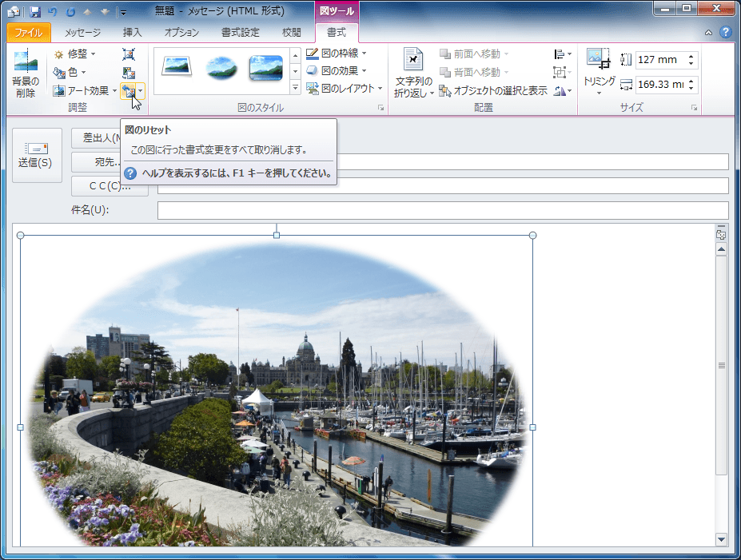This screenshot has height=560, width=741.
Task: Open the サイズ group dialog launcher
Action: click(694, 108)
